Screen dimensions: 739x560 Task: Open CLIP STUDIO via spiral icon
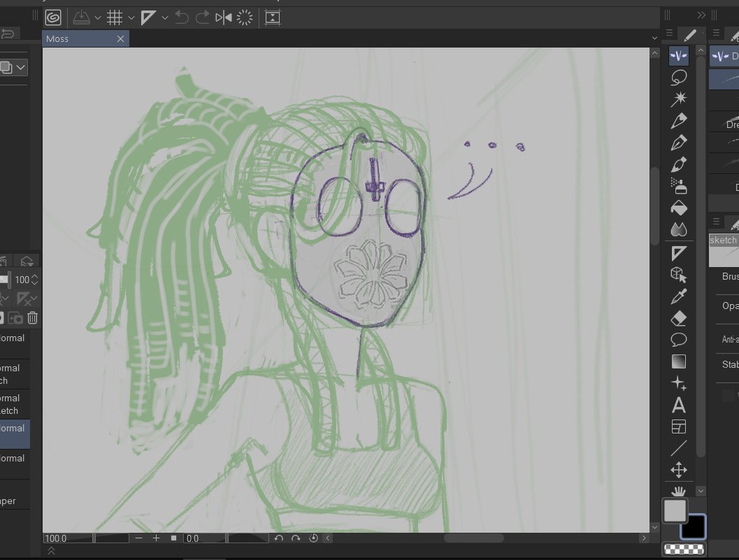[53, 18]
